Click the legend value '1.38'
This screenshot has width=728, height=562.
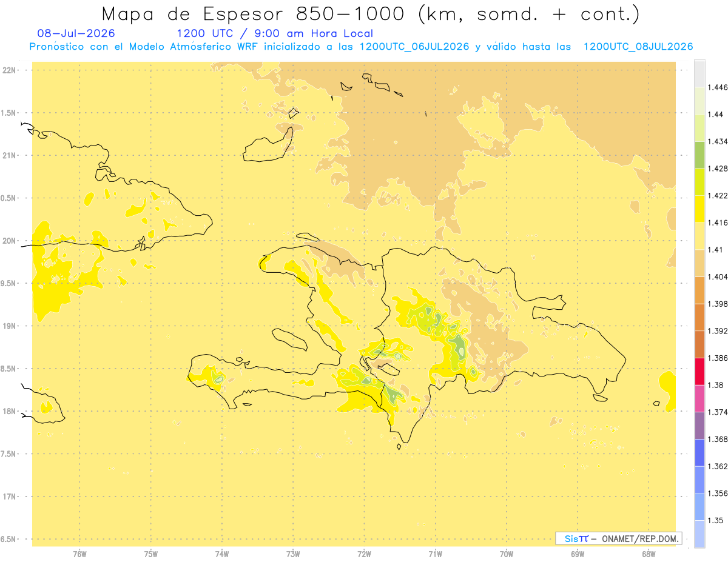tap(716, 385)
